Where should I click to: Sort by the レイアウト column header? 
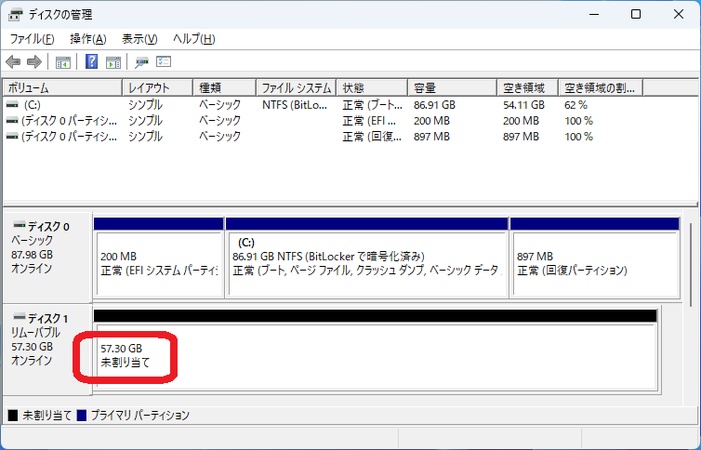[x=157, y=88]
